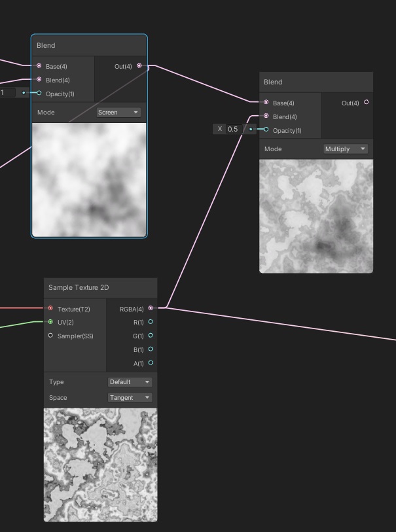Viewport: 396px width, 532px height.
Task: Click the X opacity field showing 0.5
Action: (234, 130)
